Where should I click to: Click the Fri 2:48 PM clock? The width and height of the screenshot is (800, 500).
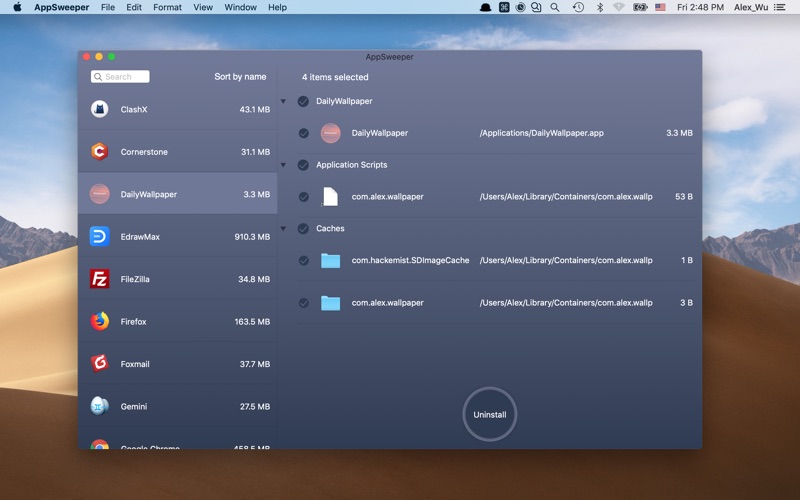pos(701,7)
